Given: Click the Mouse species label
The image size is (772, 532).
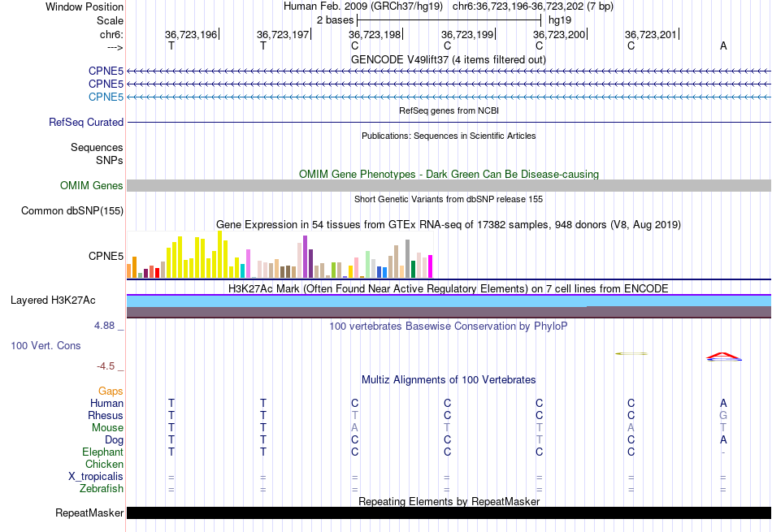Looking at the screenshot, I should coord(107,428).
